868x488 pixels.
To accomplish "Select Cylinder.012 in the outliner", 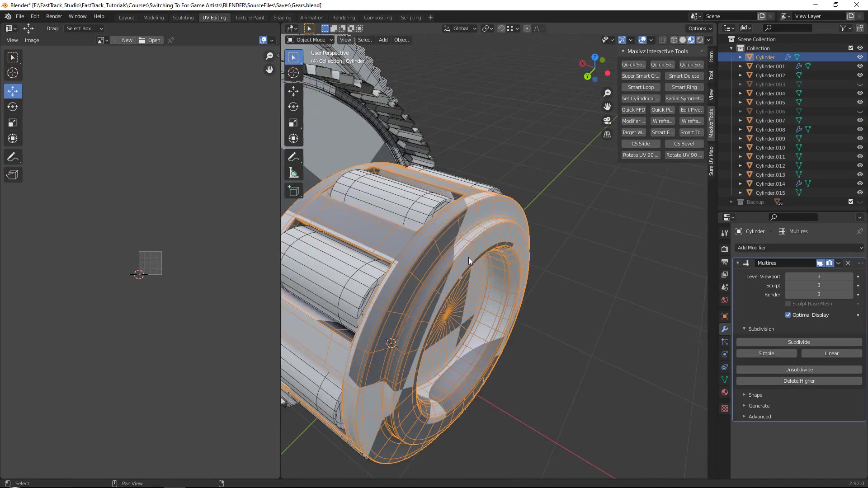I will pyautogui.click(x=770, y=166).
